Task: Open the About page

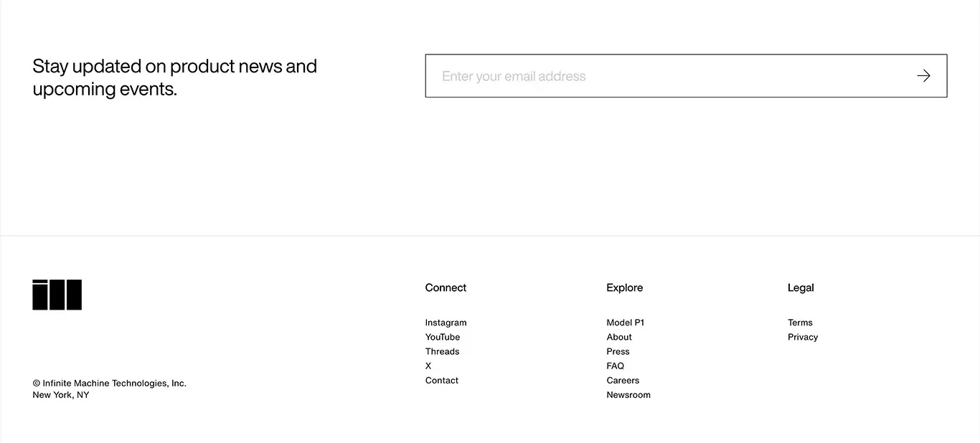Action: (x=619, y=337)
